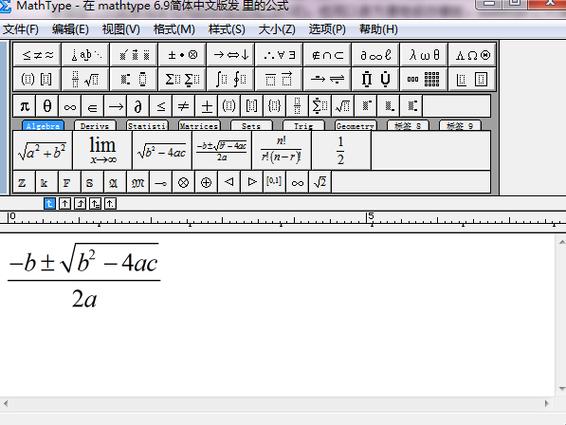This screenshot has height=425, width=566.
Task: Select the decimal tab stop button
Action: (110, 204)
